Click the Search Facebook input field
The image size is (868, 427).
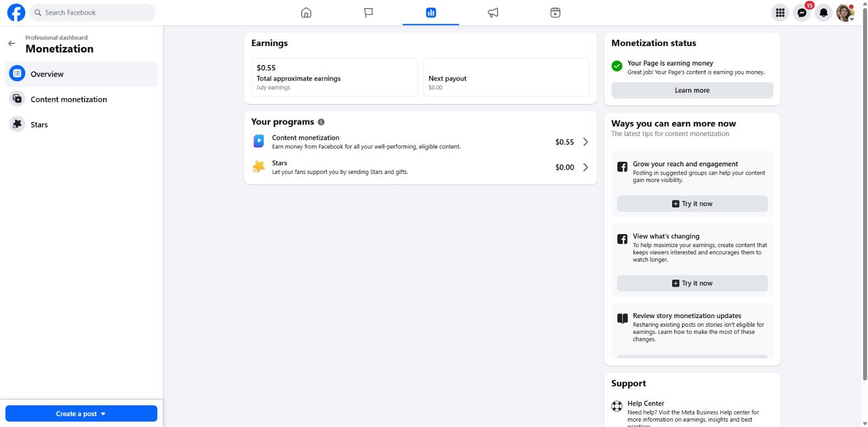pos(92,12)
